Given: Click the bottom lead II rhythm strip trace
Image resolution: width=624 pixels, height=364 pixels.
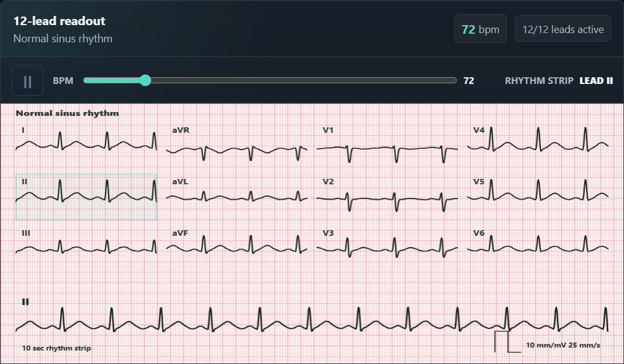Looking at the screenshot, I should tap(312, 320).
